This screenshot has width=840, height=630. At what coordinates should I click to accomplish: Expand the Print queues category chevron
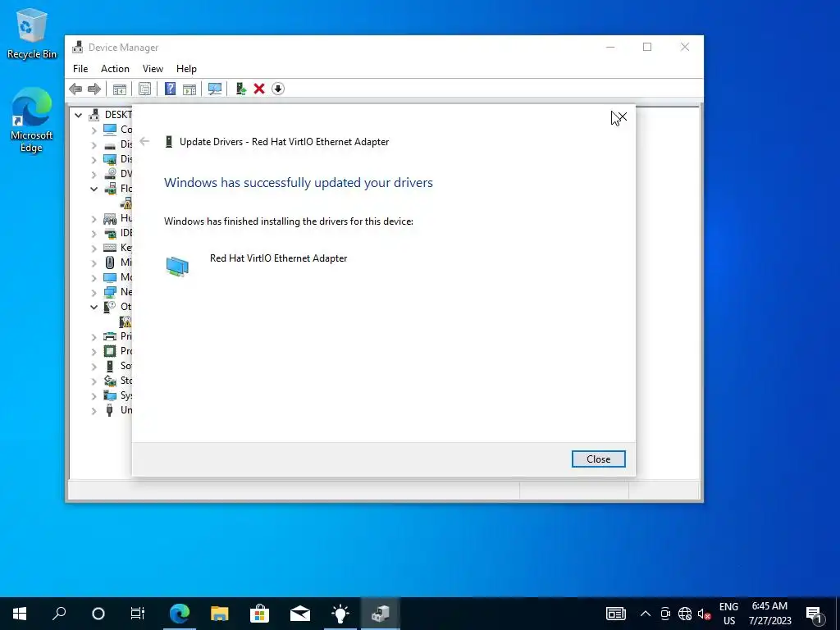pyautogui.click(x=94, y=336)
